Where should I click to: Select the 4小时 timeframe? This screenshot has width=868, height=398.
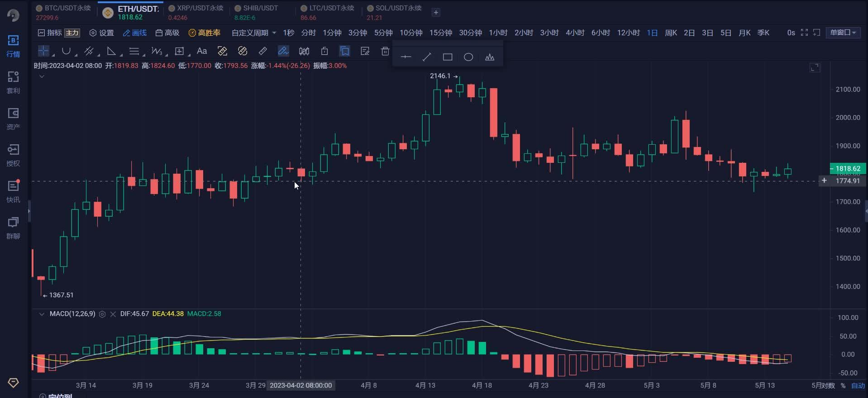click(x=575, y=33)
